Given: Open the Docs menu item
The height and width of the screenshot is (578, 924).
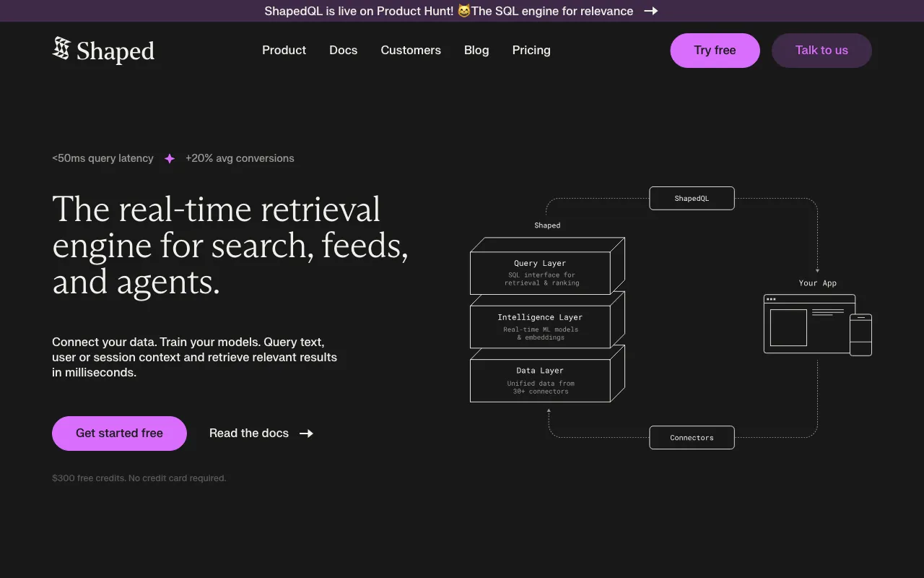Looking at the screenshot, I should [344, 50].
